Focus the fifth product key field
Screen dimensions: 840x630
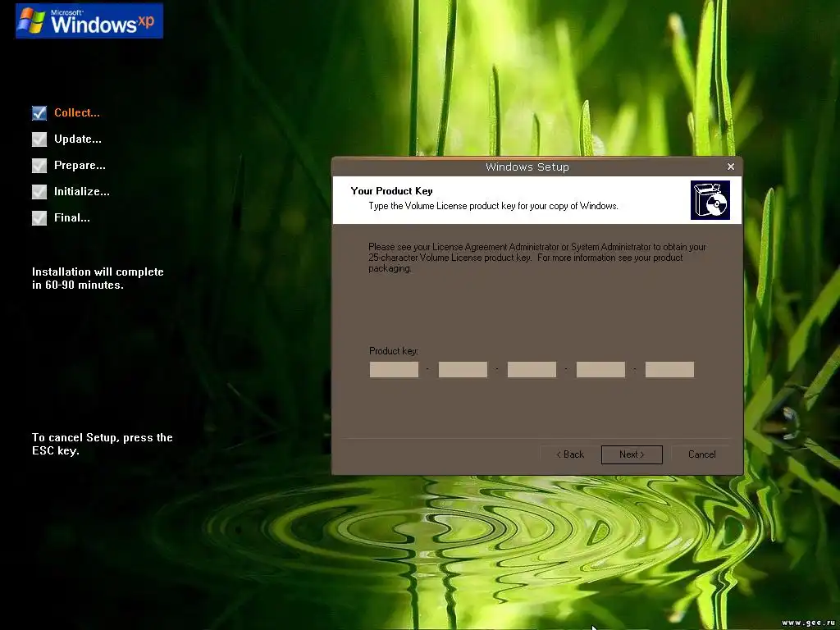(x=669, y=369)
